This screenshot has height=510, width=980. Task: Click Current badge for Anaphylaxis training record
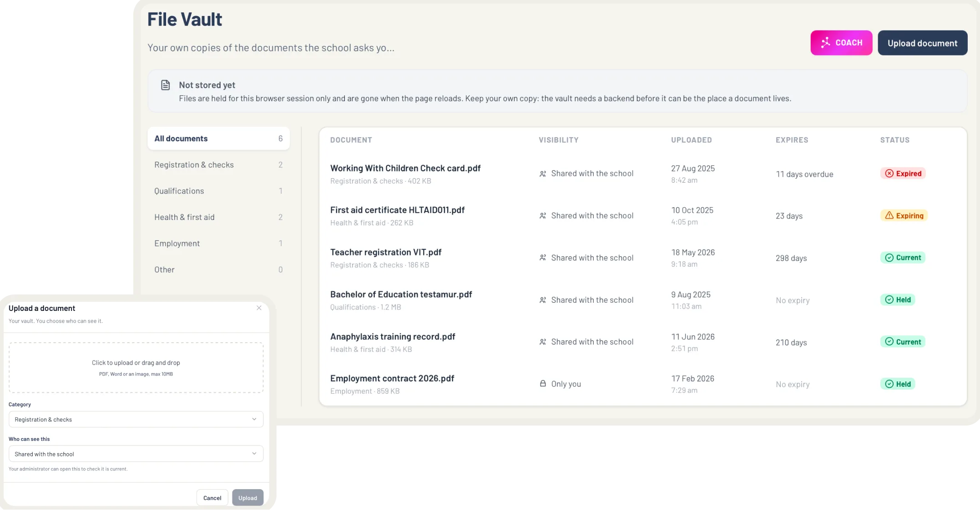click(903, 342)
